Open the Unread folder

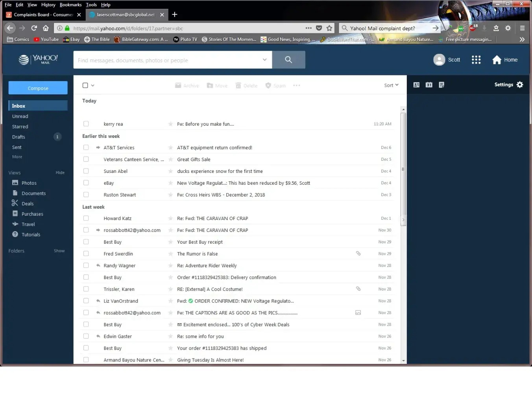click(20, 116)
